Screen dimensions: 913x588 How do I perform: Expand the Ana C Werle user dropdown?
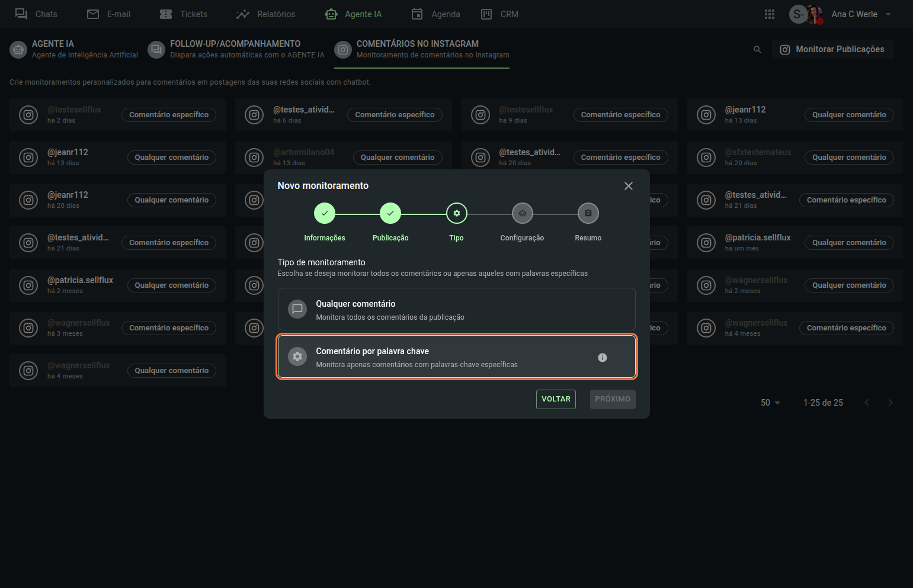tap(888, 14)
